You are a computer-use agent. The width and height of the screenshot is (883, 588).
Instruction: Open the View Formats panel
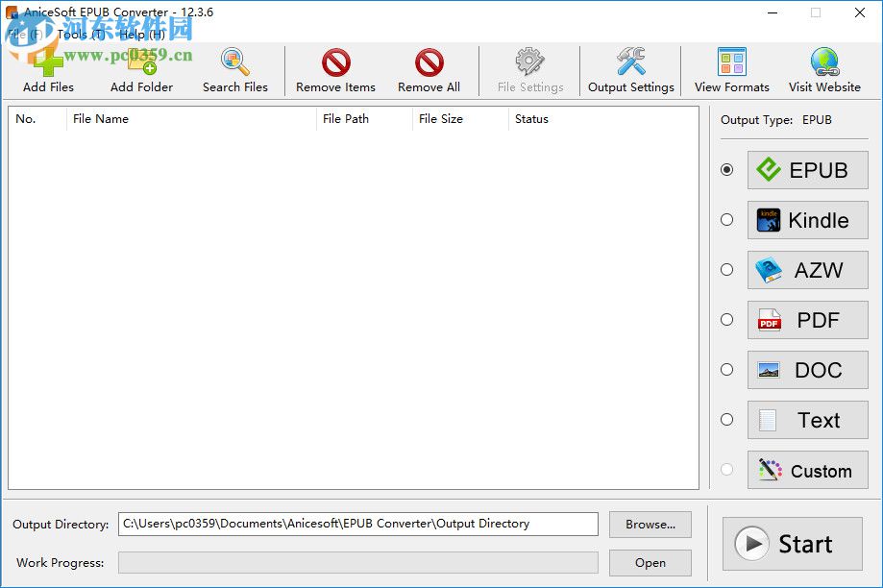(730, 60)
